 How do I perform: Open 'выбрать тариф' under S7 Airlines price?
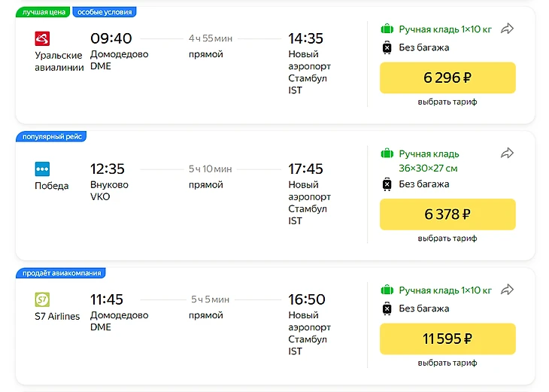coord(447,363)
